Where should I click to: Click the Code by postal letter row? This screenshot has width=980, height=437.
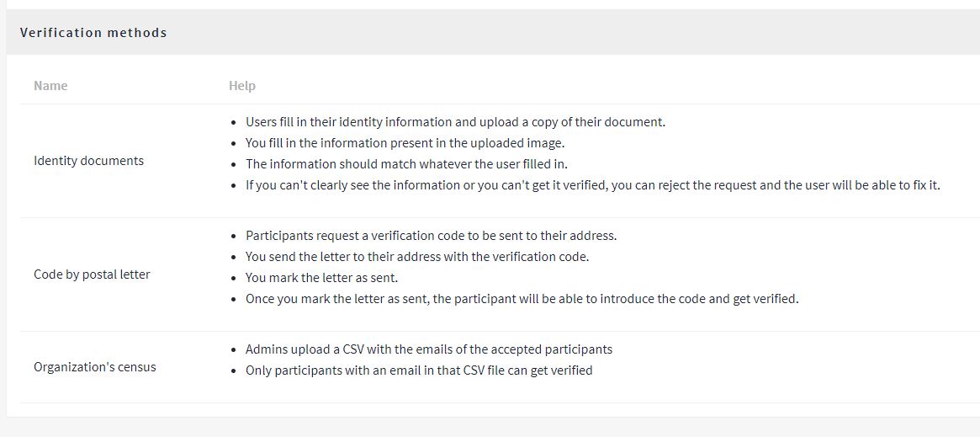(x=500, y=274)
